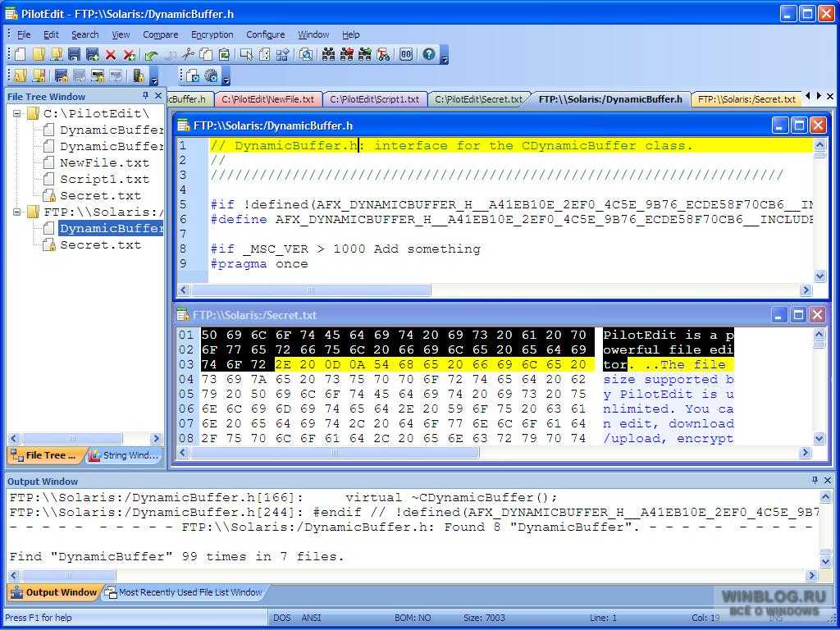Select Secret.txt under FTP:\\Solaris:/ in the tree
Screen dimensions: 840x630
(100, 245)
